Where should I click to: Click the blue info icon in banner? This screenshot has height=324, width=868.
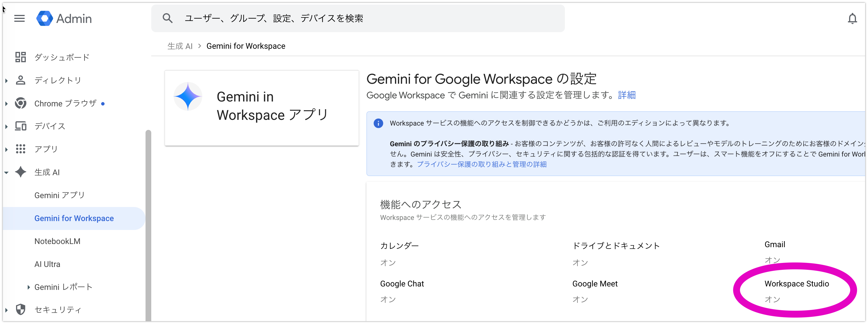[x=378, y=123]
